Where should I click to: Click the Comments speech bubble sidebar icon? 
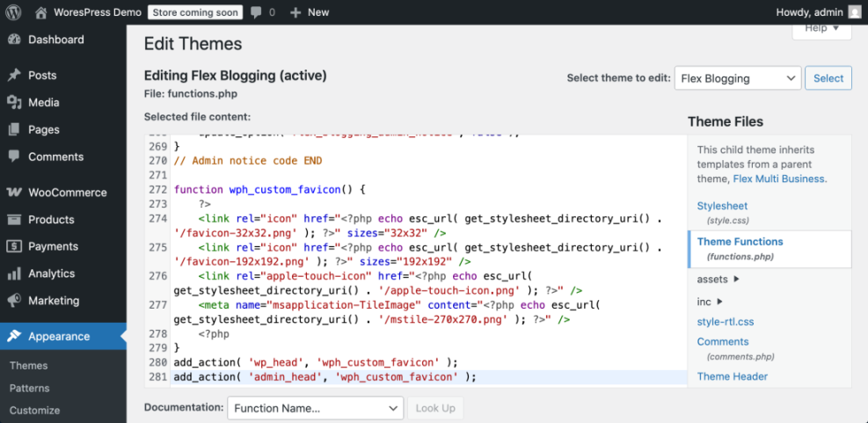(14, 157)
